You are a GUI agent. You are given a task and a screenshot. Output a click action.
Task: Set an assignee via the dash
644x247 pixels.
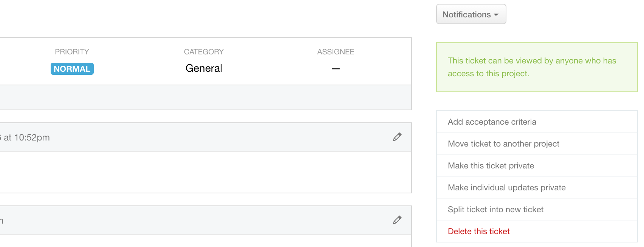pyautogui.click(x=336, y=69)
